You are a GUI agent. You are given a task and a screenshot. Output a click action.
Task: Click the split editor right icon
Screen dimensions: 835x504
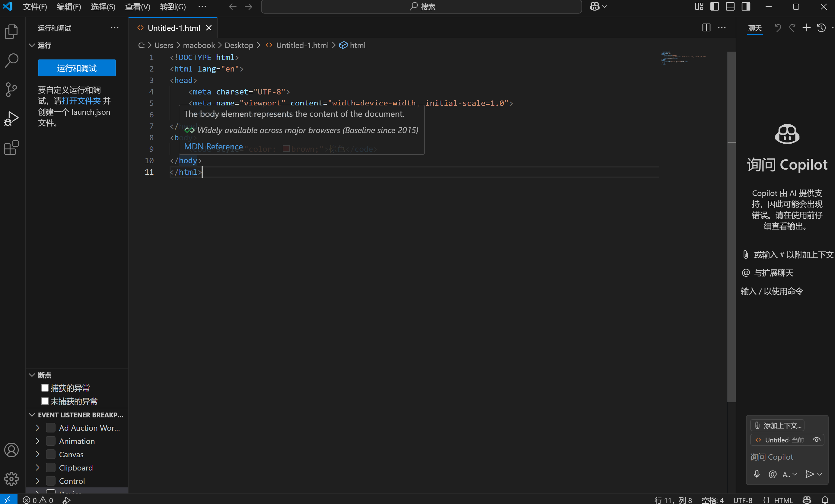pos(706,28)
